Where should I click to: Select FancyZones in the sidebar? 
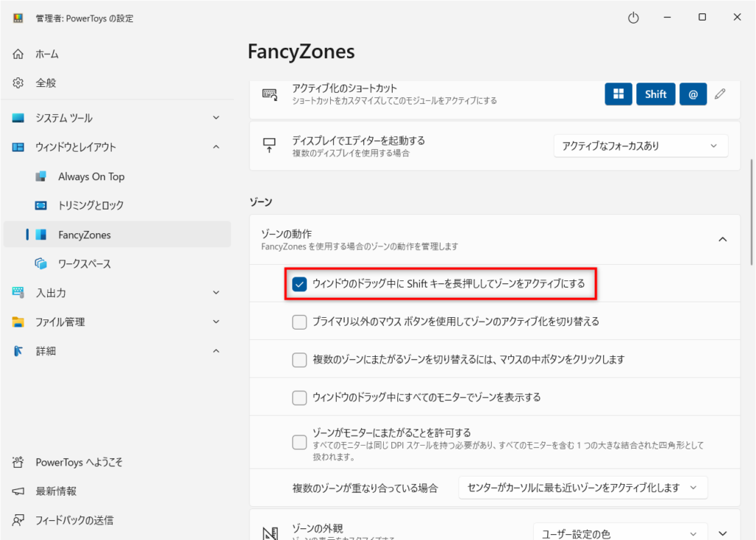pos(84,235)
